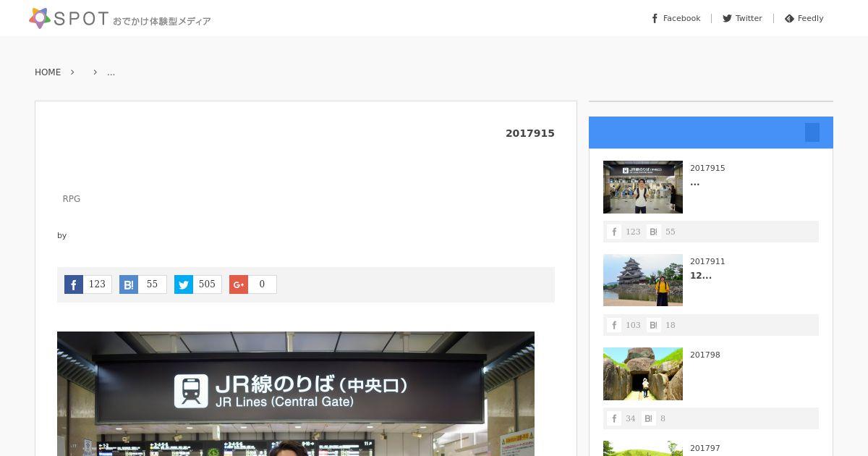Viewport: 868px width, 456px height.
Task: Open sidebar article dated 201798
Action: click(x=705, y=355)
